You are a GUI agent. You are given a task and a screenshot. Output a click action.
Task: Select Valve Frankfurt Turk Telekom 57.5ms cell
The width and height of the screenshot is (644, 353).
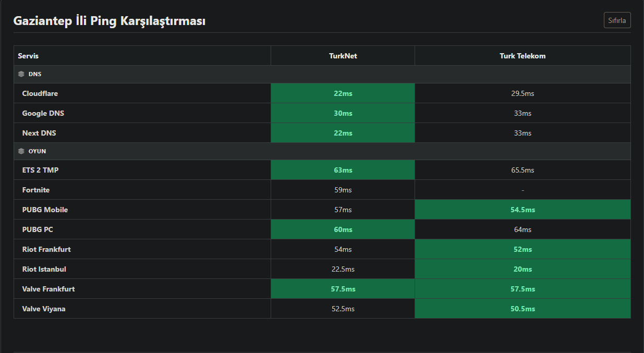523,289
